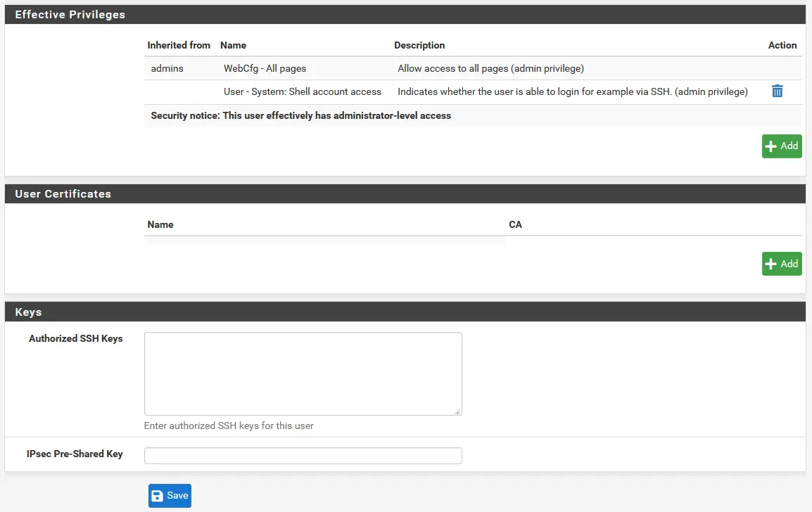
Task: Select the Keys section header
Action: click(28, 312)
